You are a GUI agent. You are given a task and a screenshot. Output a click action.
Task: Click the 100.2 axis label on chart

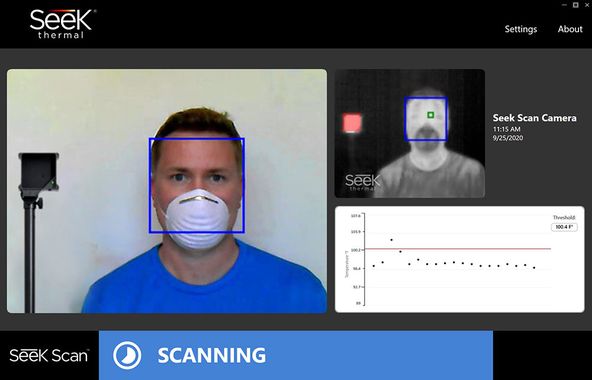pos(356,250)
